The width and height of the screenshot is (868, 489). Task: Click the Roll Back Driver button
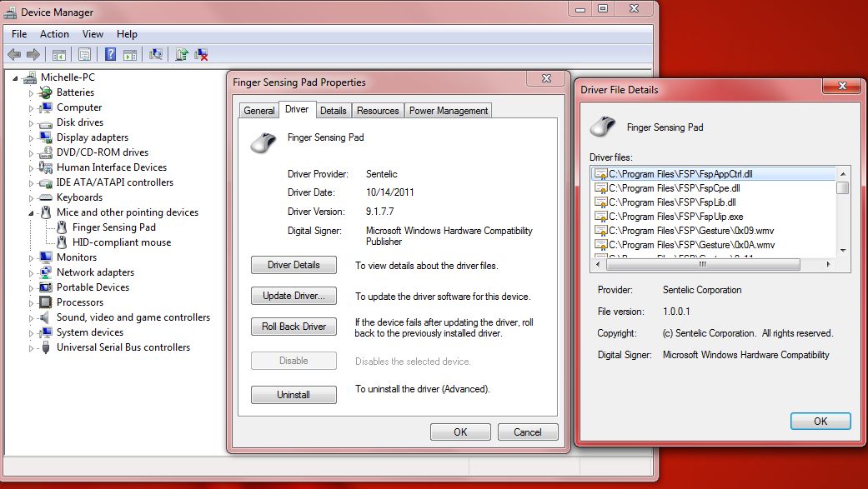click(294, 327)
